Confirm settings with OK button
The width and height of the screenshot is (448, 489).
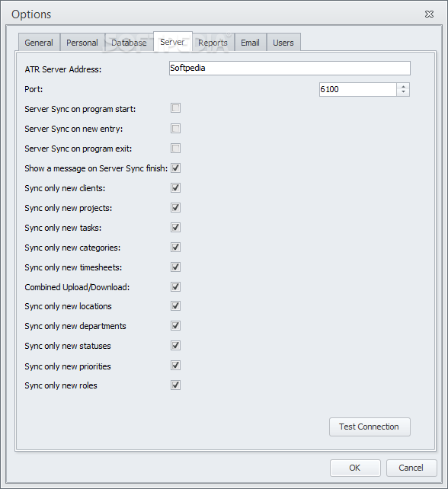point(355,468)
